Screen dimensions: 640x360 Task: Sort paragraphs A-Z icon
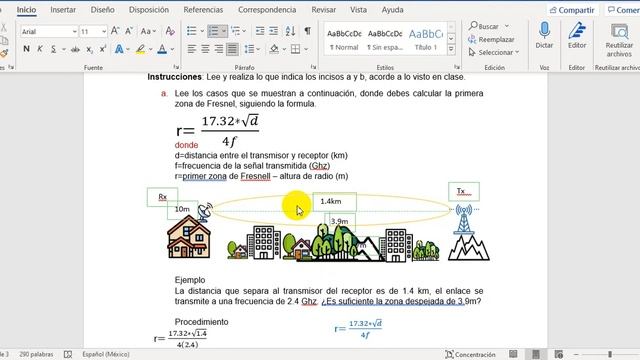tap(290, 31)
